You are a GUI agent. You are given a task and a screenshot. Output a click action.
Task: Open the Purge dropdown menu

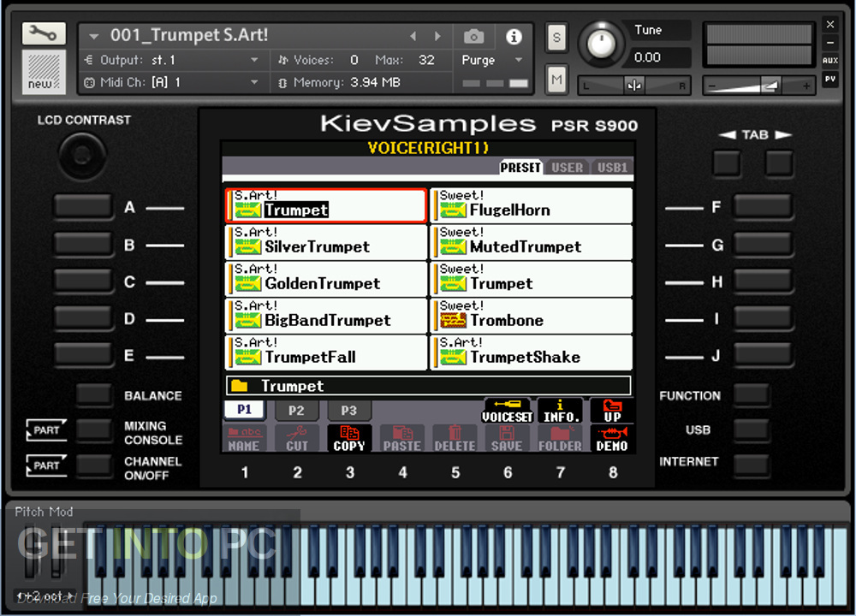click(x=492, y=60)
